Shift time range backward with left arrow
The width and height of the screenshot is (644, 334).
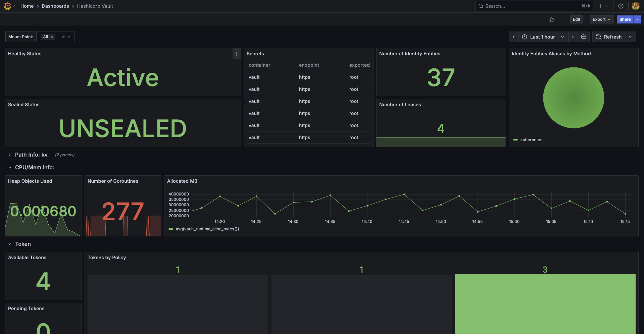pos(514,37)
